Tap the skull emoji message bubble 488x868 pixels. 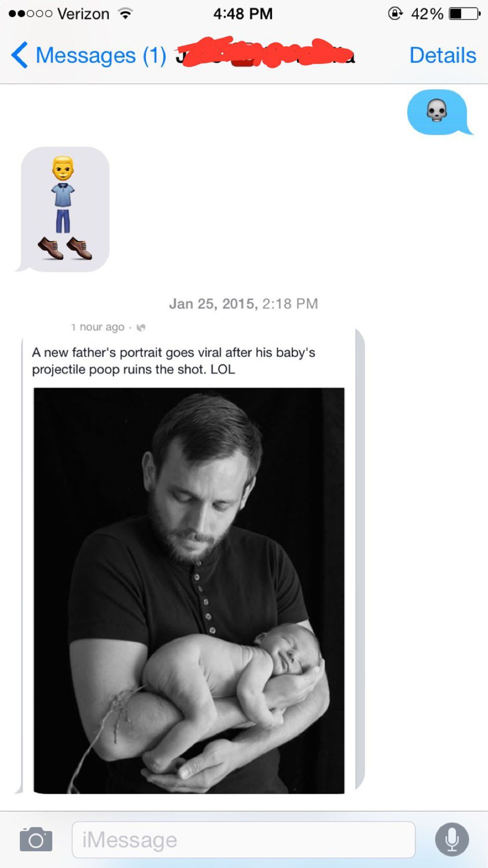point(437,112)
